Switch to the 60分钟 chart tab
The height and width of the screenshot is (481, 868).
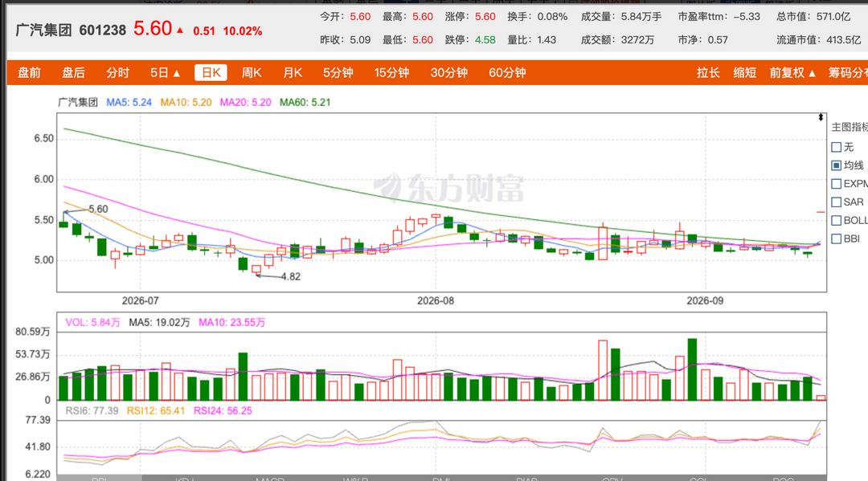click(x=507, y=72)
